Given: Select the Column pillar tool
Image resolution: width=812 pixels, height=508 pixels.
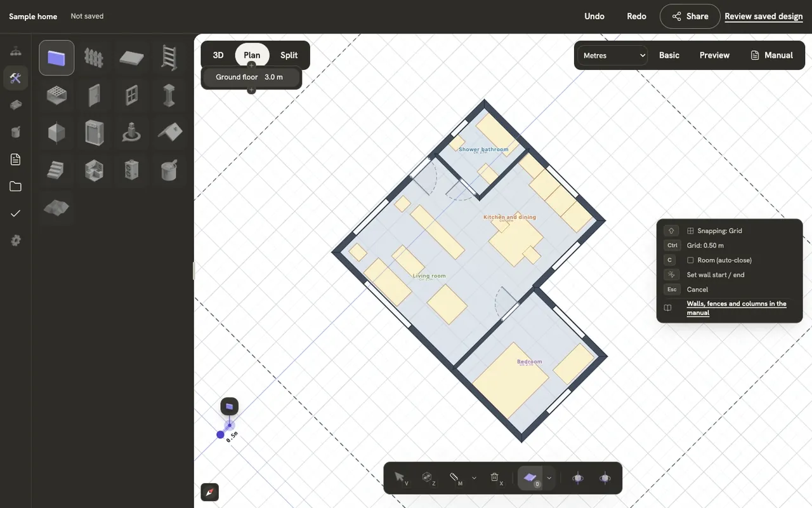Looking at the screenshot, I should point(169,95).
